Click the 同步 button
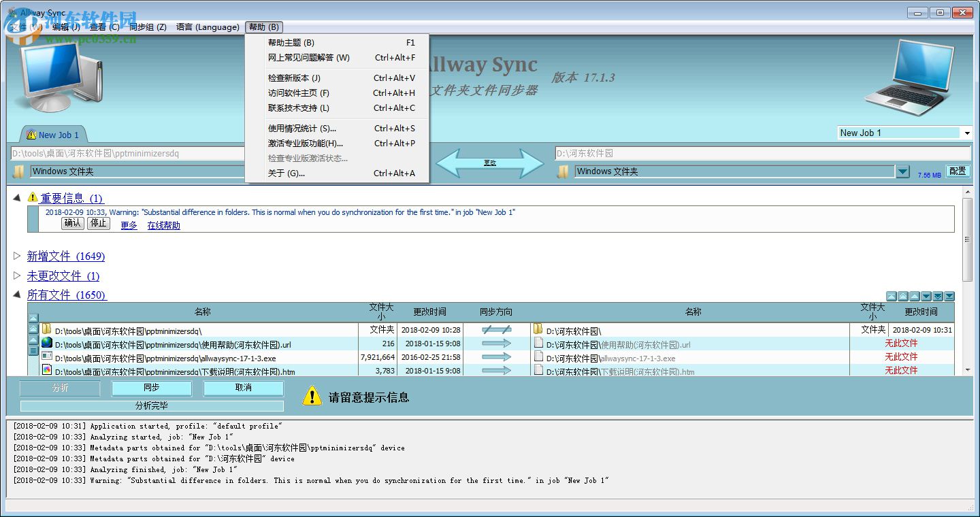The image size is (980, 517). (151, 388)
